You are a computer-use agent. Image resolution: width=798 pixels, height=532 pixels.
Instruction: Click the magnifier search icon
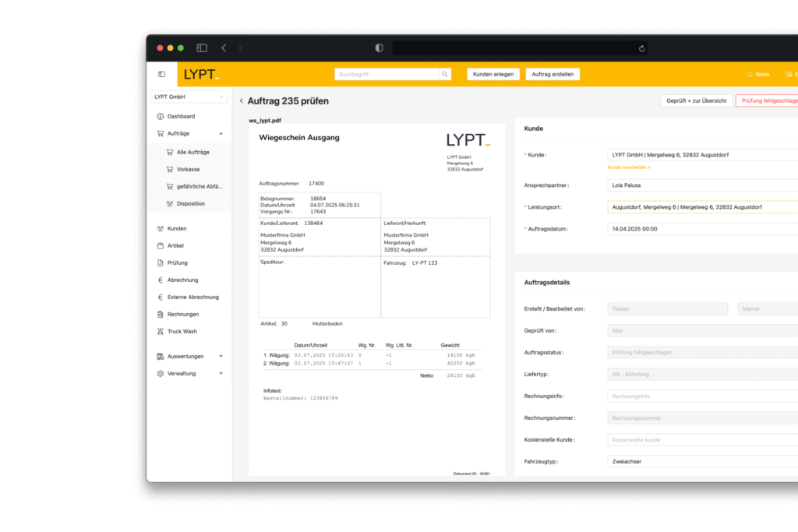445,74
